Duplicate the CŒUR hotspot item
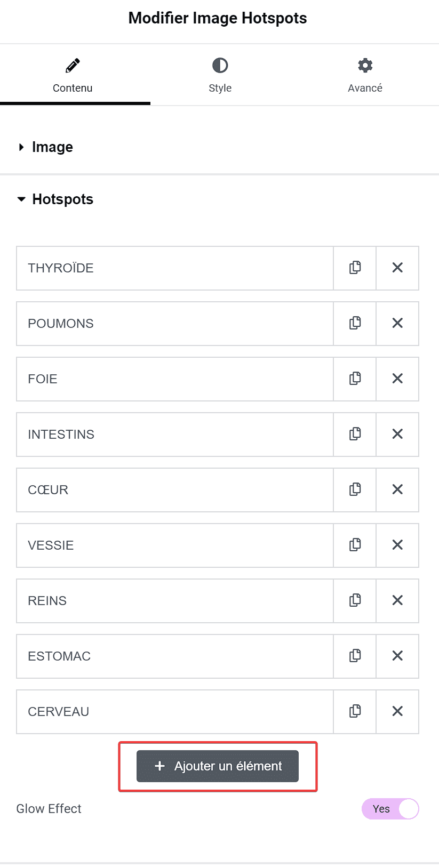The image size is (439, 868). 355,489
